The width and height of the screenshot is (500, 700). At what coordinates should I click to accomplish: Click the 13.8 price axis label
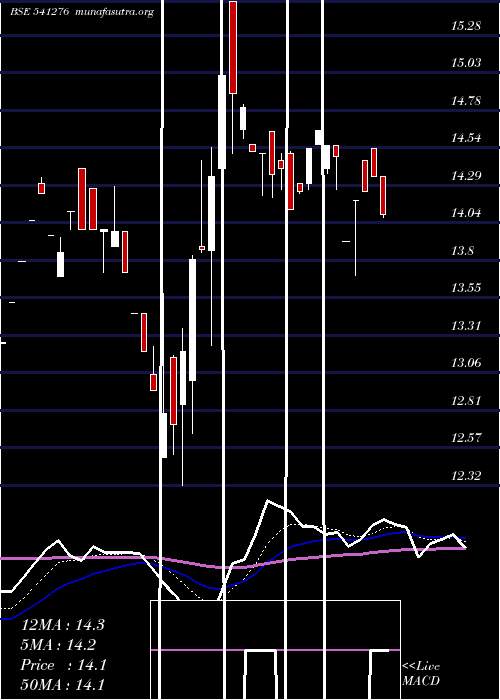[x=462, y=250]
